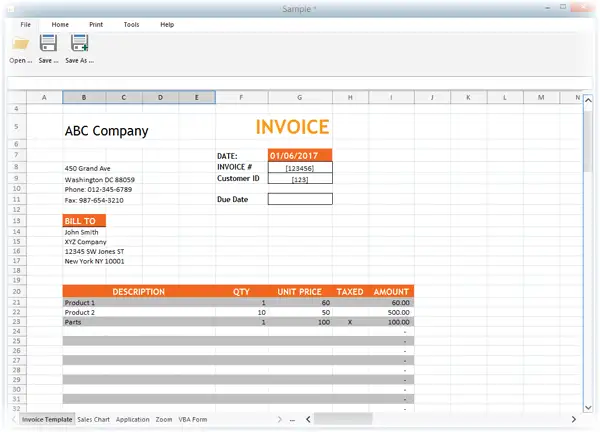This screenshot has height=432, width=600.
Task: Select the Zoom sheet tab
Action: [164, 420]
